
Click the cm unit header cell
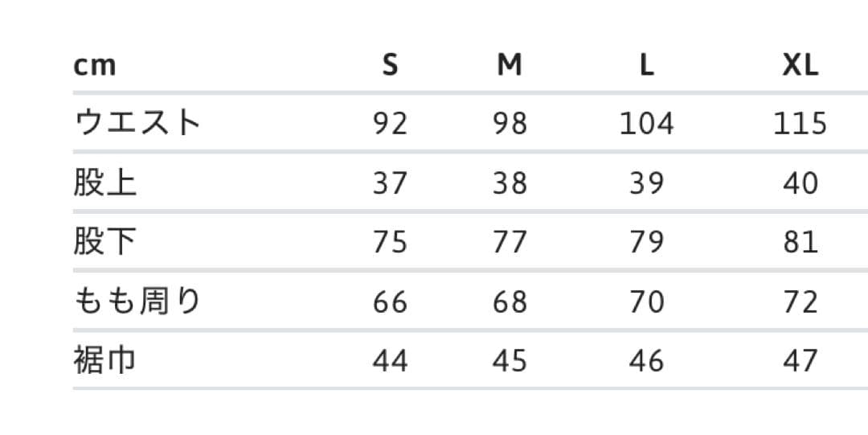click(95, 65)
